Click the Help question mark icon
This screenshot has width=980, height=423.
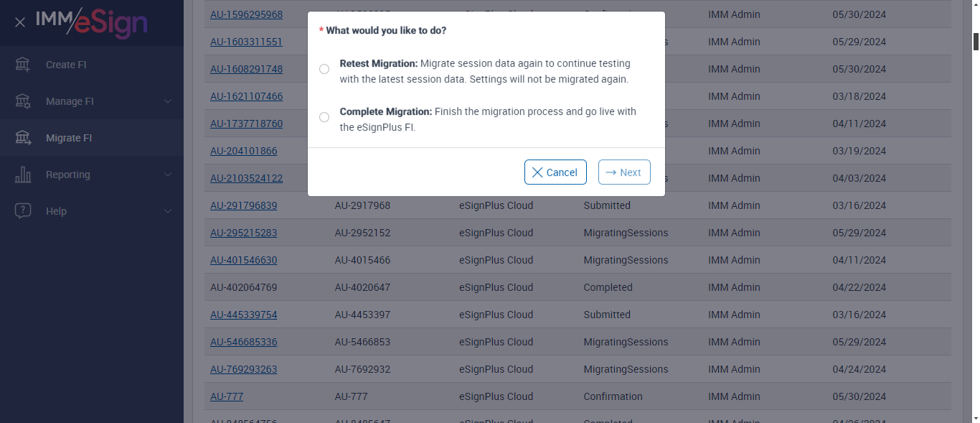[23, 211]
